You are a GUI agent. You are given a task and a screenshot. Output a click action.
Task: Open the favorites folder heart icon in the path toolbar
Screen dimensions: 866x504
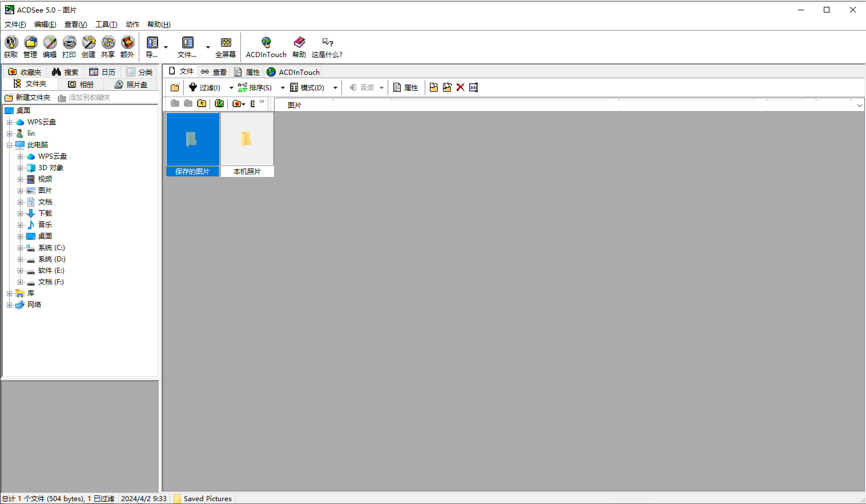(x=236, y=103)
